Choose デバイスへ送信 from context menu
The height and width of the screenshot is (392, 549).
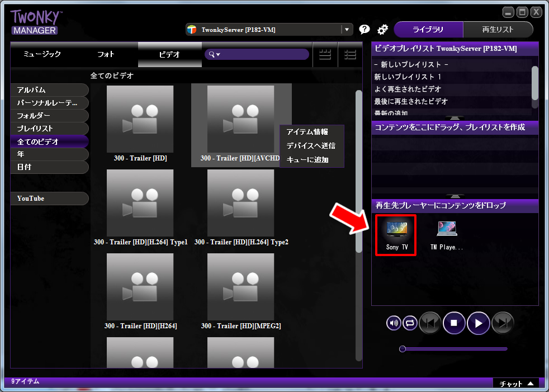310,146
